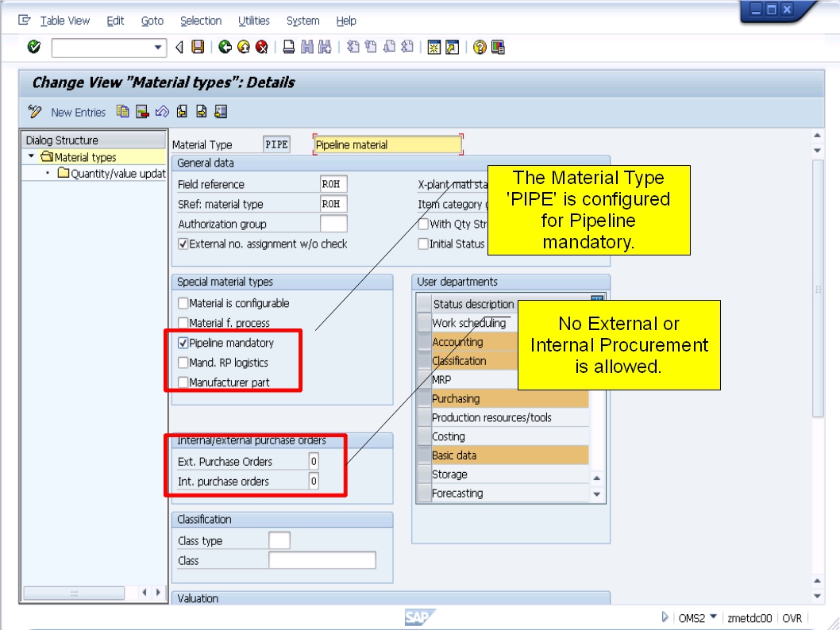This screenshot has width=840, height=630.
Task: Check the Material is configurable option
Action: point(183,303)
